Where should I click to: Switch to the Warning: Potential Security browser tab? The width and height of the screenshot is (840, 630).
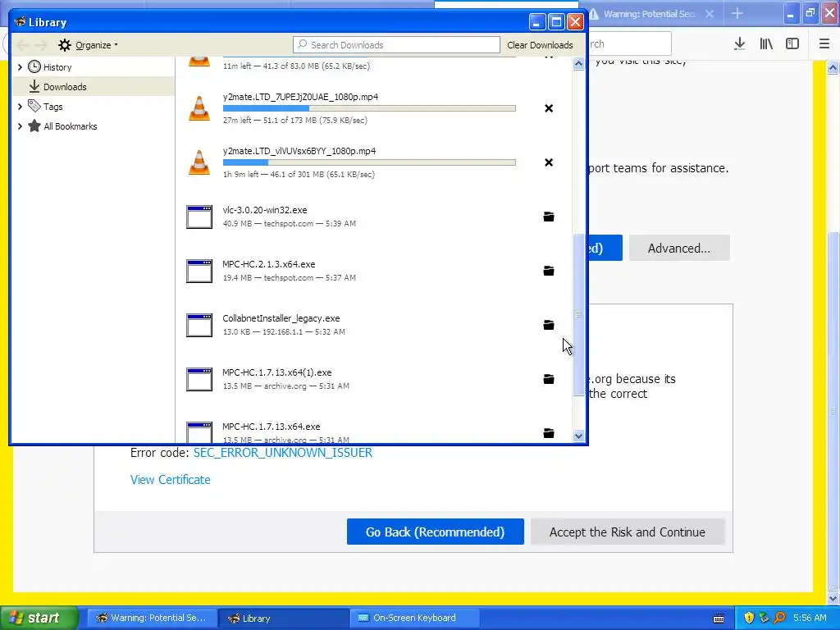click(648, 14)
